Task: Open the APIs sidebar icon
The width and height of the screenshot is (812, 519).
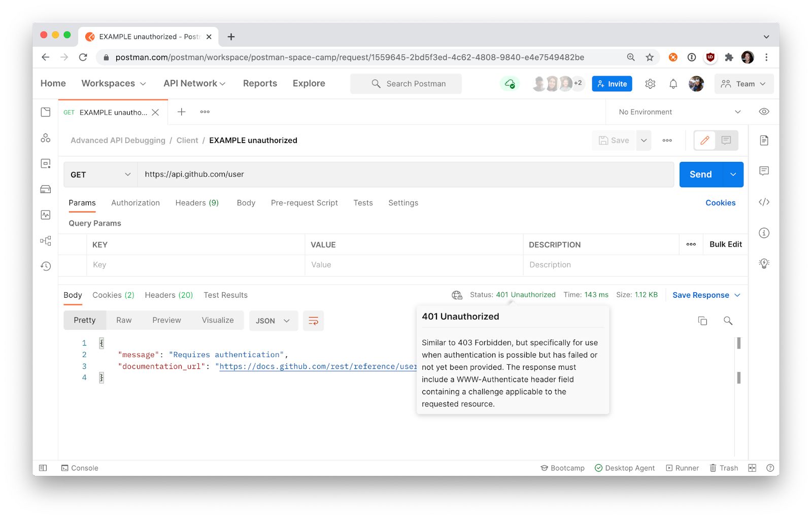Action: [46, 138]
